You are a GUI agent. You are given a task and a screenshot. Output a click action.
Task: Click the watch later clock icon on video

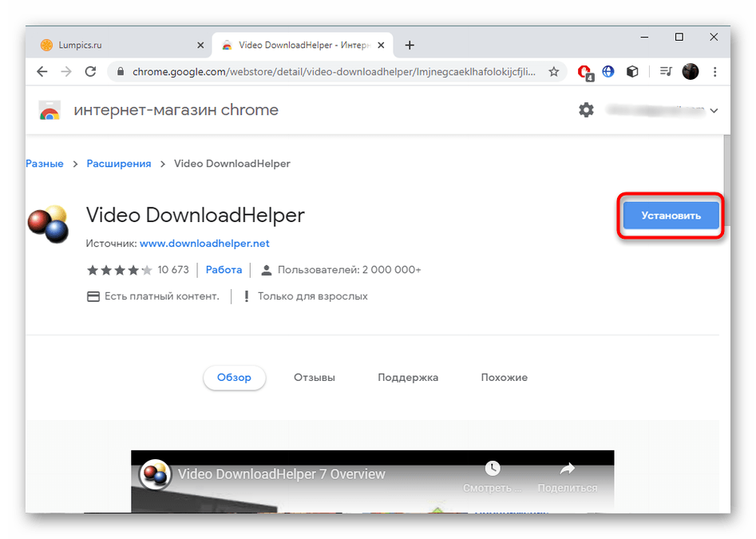click(x=493, y=468)
